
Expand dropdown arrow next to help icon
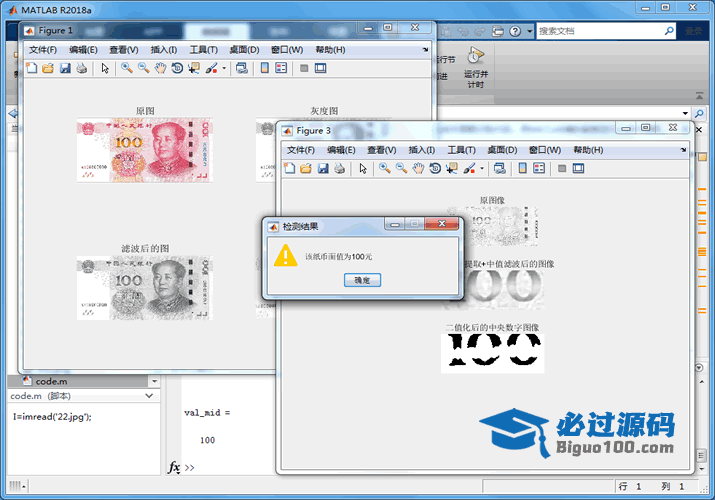click(x=529, y=31)
